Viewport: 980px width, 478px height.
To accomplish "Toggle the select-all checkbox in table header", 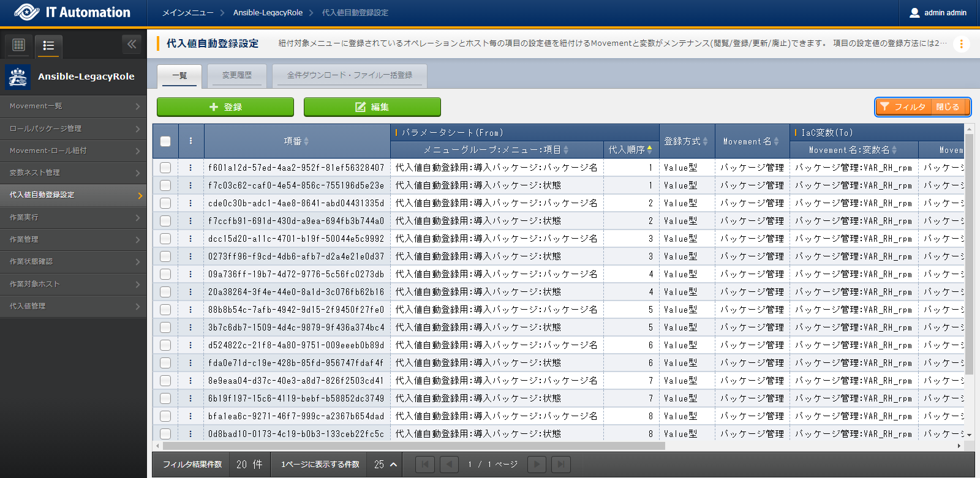I will tap(165, 141).
